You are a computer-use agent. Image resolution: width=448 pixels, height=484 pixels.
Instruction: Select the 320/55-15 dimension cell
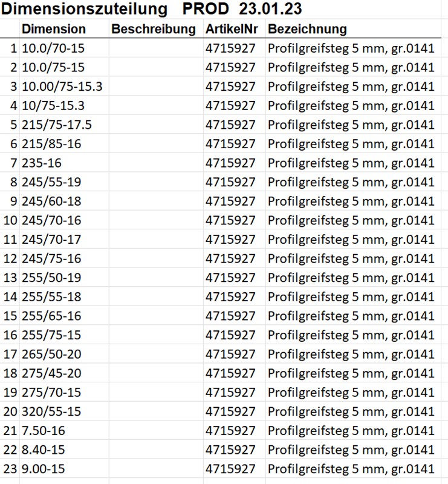click(51, 411)
